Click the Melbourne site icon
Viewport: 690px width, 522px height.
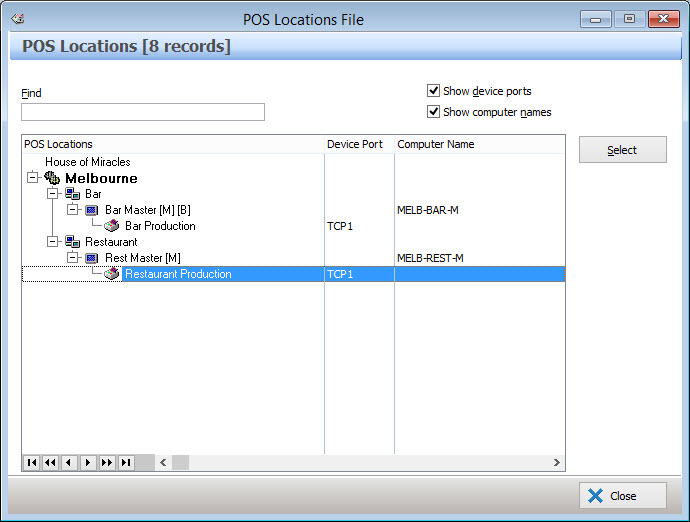[x=52, y=178]
